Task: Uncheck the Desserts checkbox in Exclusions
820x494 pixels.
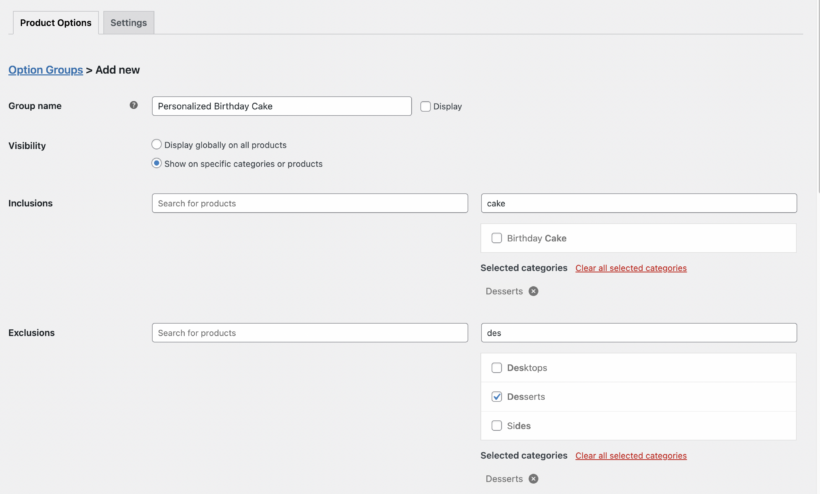Action: (x=497, y=397)
